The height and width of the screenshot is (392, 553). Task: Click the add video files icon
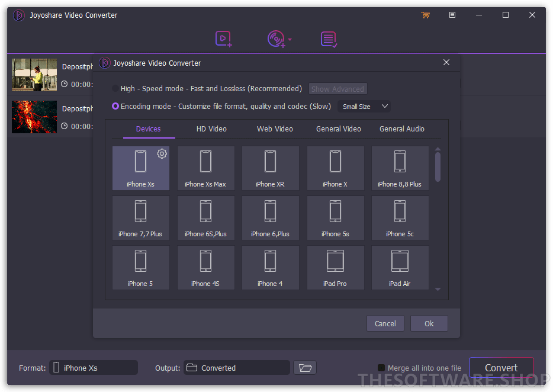pyautogui.click(x=223, y=38)
